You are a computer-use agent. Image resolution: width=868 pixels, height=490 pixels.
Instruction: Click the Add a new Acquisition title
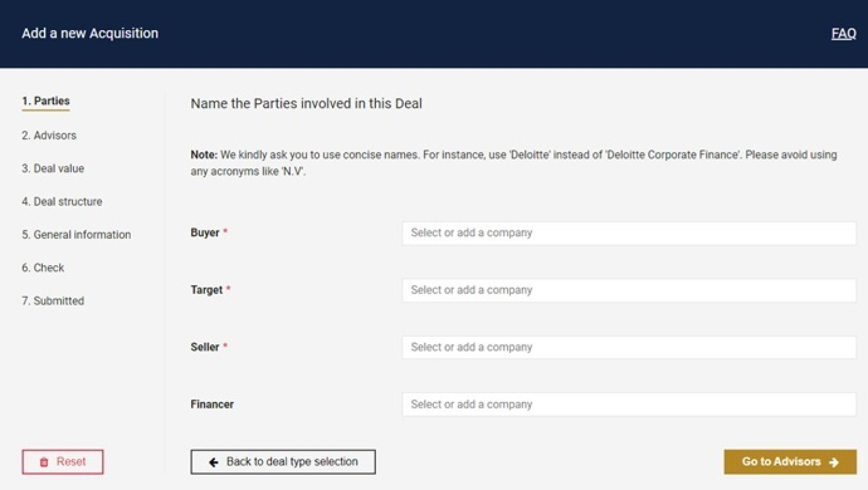(90, 33)
